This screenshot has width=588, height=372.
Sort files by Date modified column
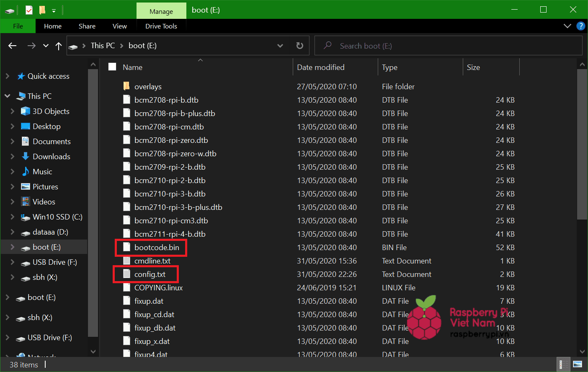pyautogui.click(x=320, y=67)
